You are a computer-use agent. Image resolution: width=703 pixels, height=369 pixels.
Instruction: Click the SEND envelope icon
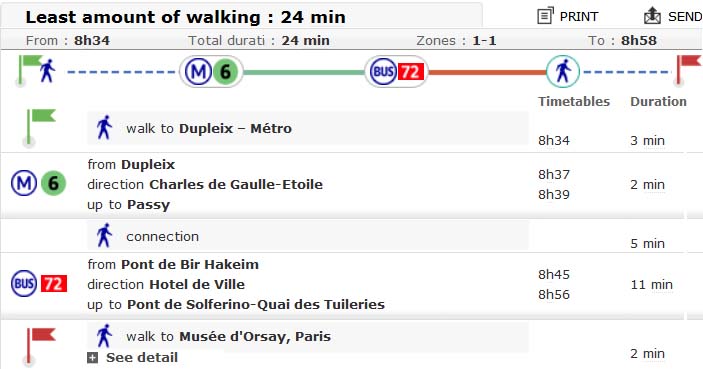coord(652,16)
